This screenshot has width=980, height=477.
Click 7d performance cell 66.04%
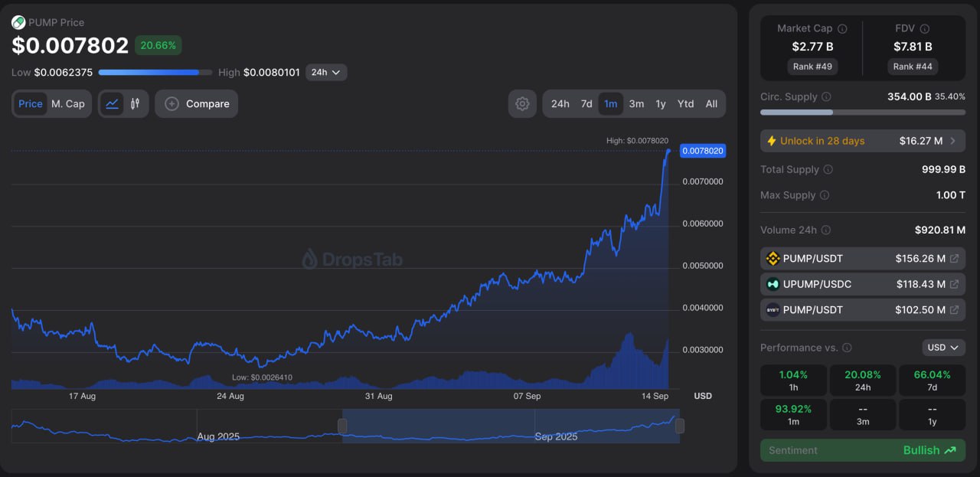coord(932,381)
